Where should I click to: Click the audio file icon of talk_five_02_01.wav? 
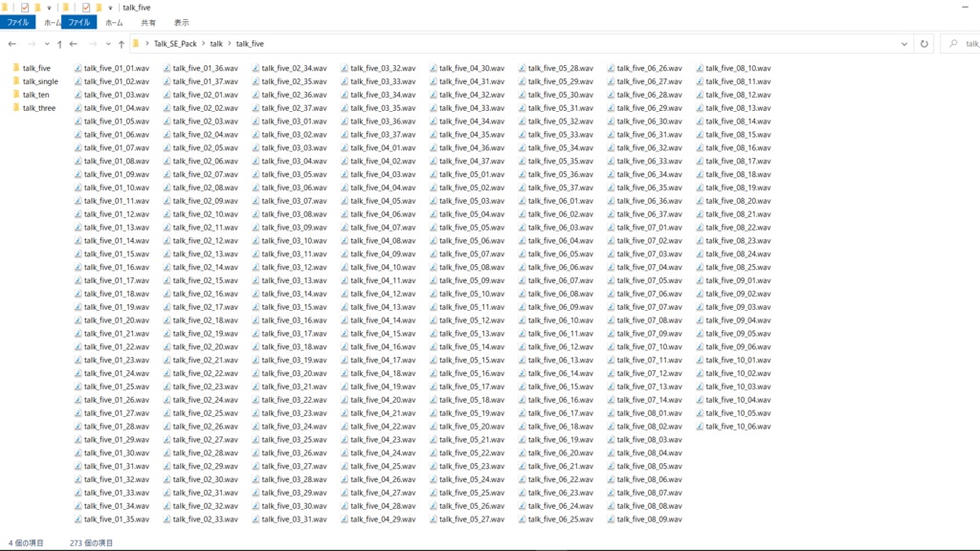coord(167,95)
